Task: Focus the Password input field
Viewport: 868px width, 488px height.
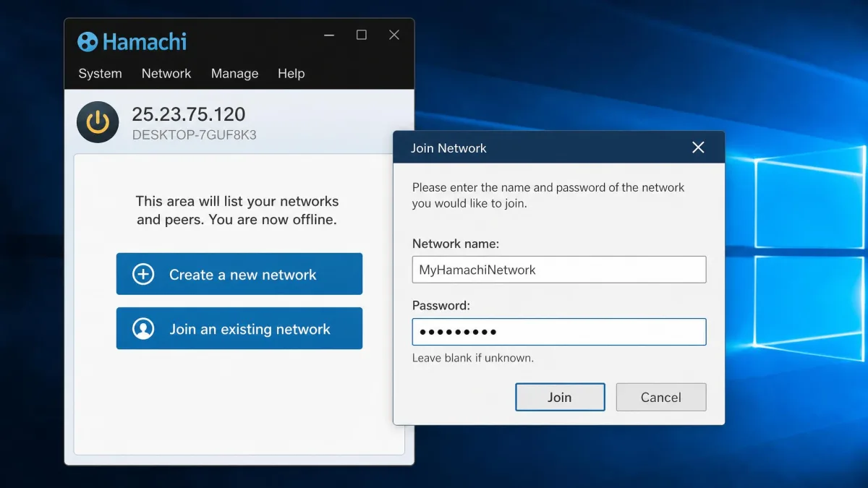Action: [x=559, y=332]
